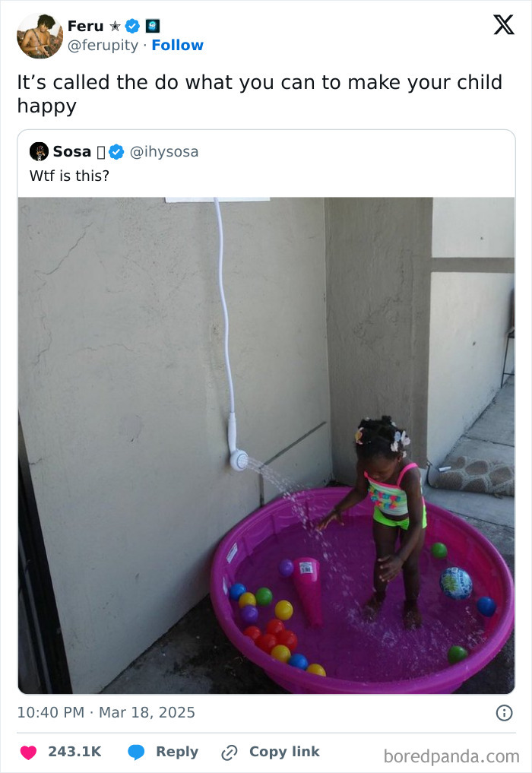The image size is (532, 773).
Task: Click the reply speech bubble icon
Action: click(136, 752)
